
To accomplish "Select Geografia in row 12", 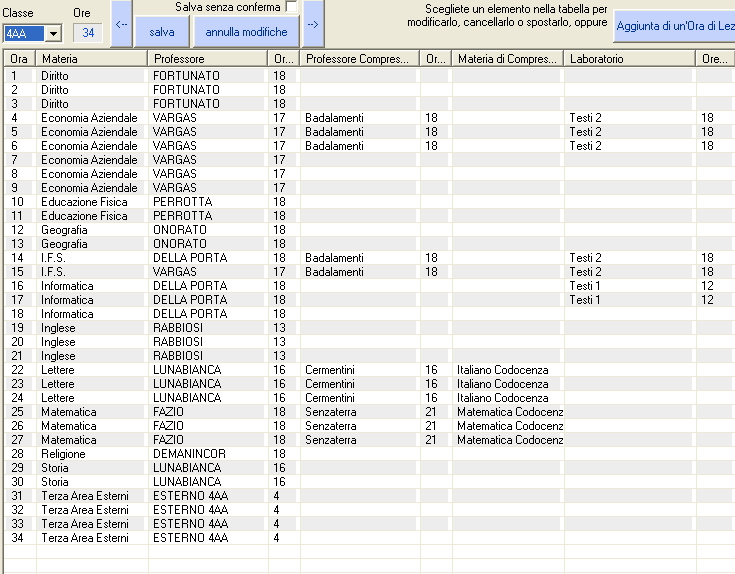I will 64,230.
